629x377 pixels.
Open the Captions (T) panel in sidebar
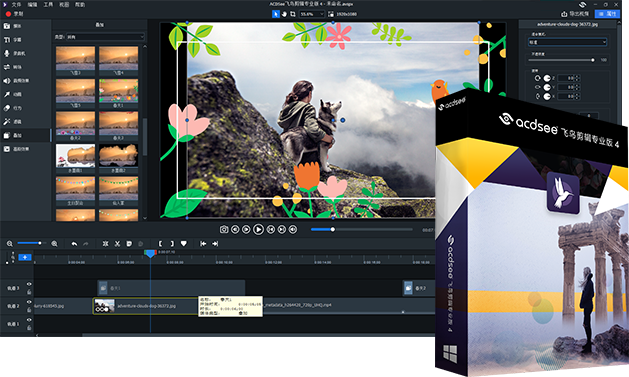tap(7, 40)
